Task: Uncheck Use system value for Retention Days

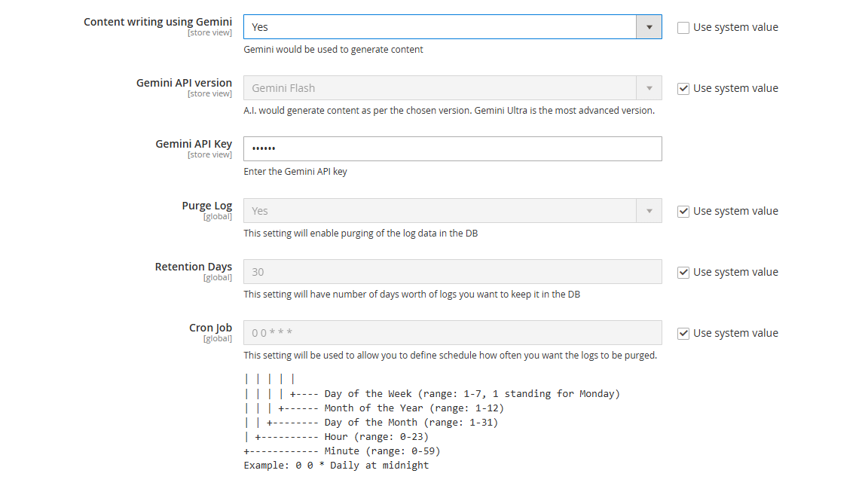Action: pos(683,272)
